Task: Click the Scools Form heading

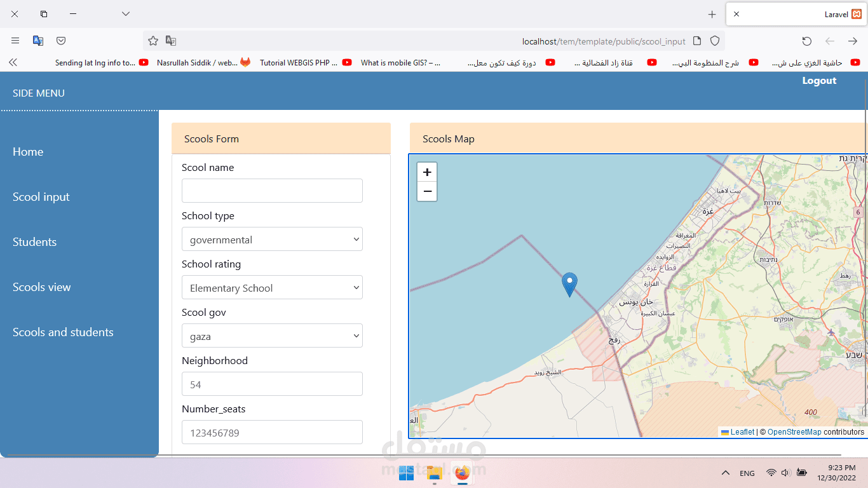Action: point(212,139)
